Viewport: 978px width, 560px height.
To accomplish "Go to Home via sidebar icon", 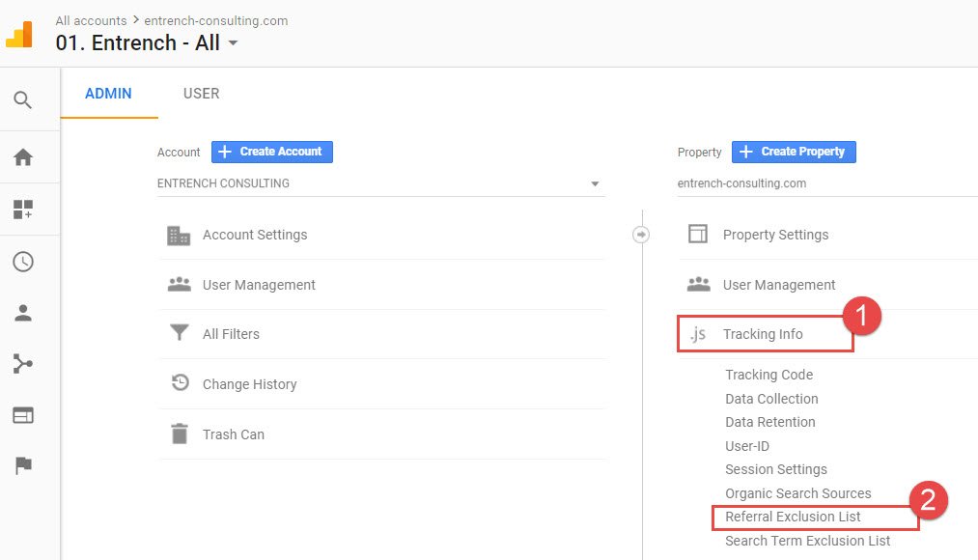I will tap(22, 157).
